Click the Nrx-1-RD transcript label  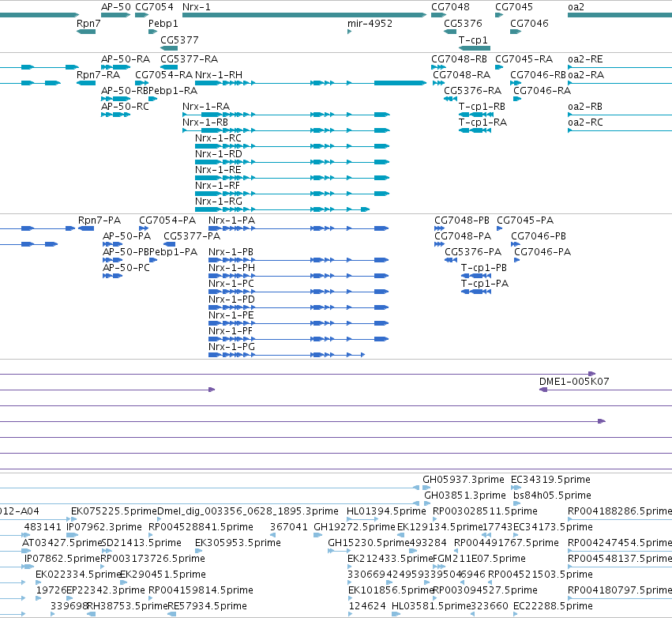pyautogui.click(x=219, y=153)
